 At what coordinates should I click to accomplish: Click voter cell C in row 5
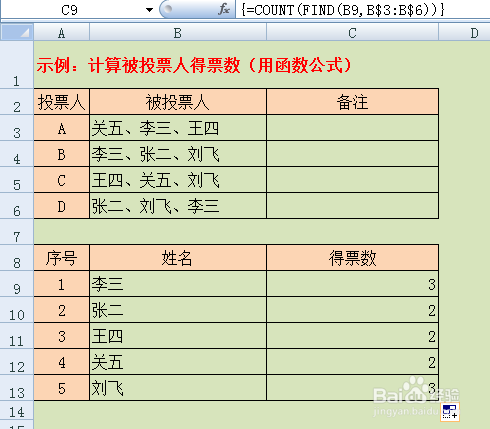[62, 180]
